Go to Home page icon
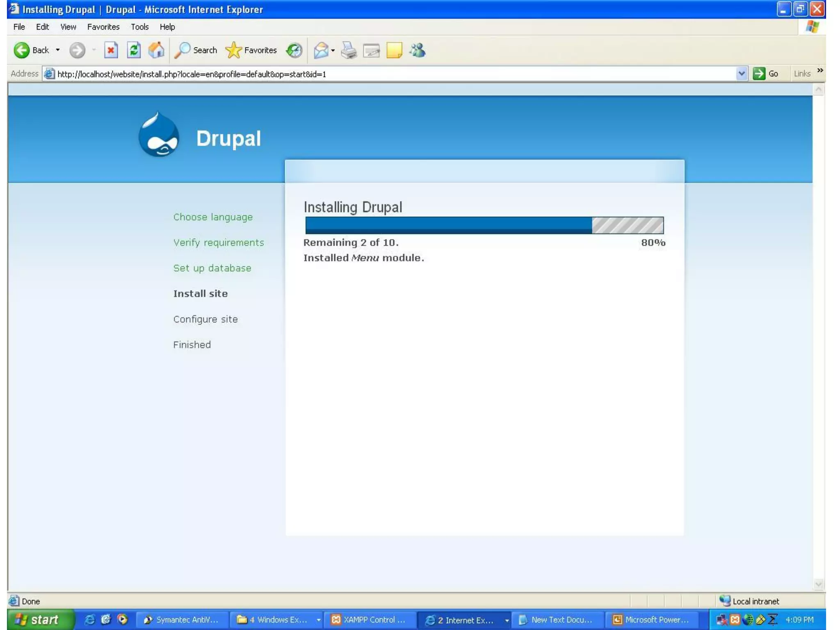 pos(156,50)
